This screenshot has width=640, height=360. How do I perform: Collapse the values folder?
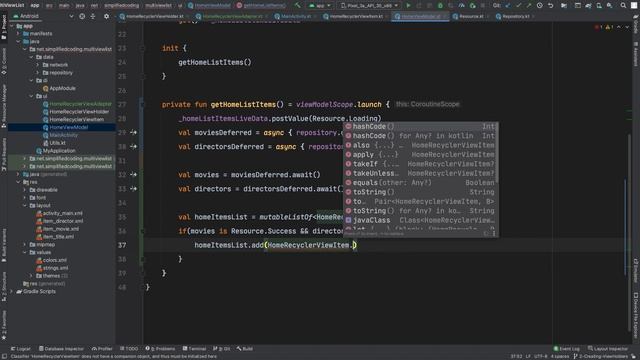(25, 252)
